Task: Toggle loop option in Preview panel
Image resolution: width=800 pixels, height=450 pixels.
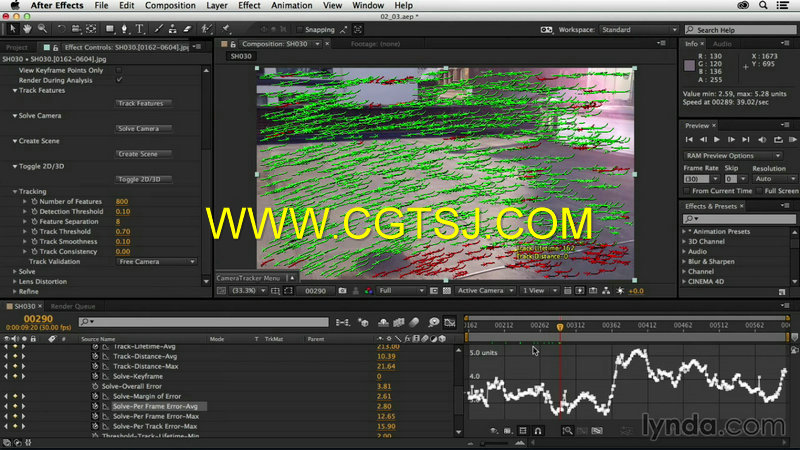Action: (778, 139)
